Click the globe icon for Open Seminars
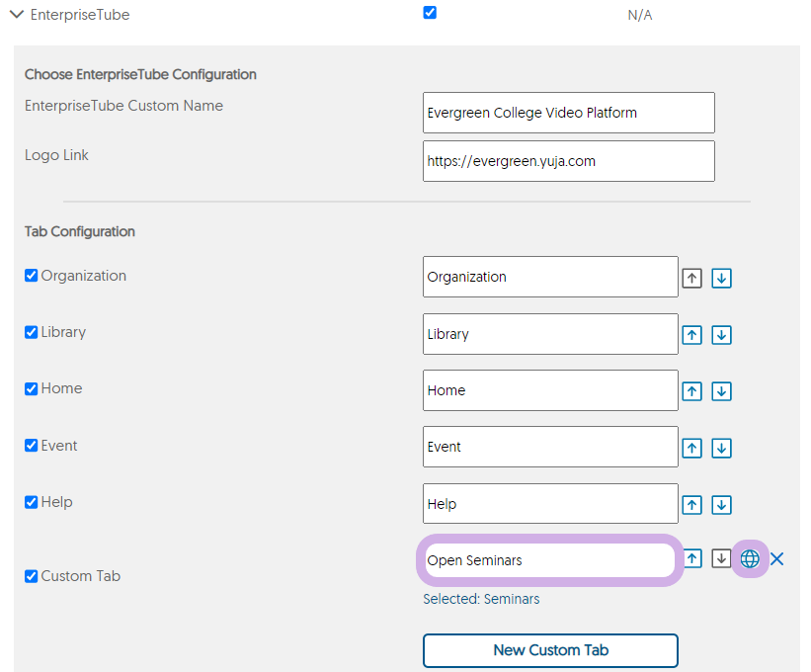The image size is (811, 672). pos(750,558)
